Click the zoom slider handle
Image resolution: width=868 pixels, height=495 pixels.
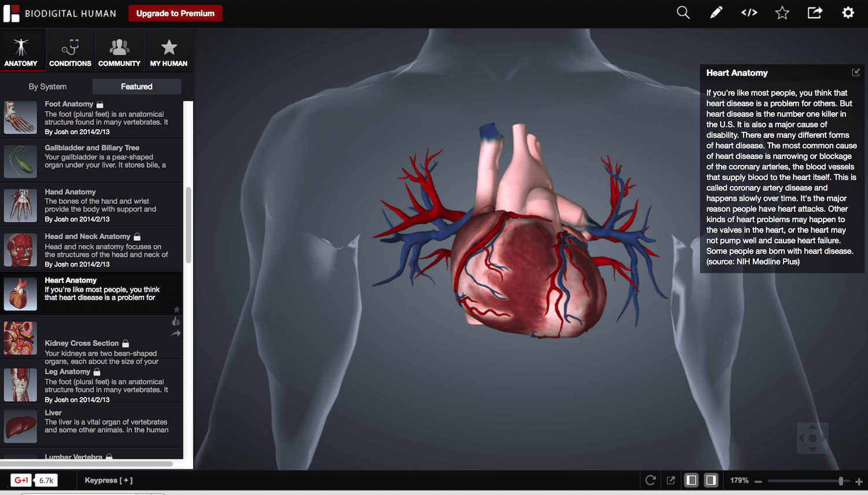click(841, 481)
